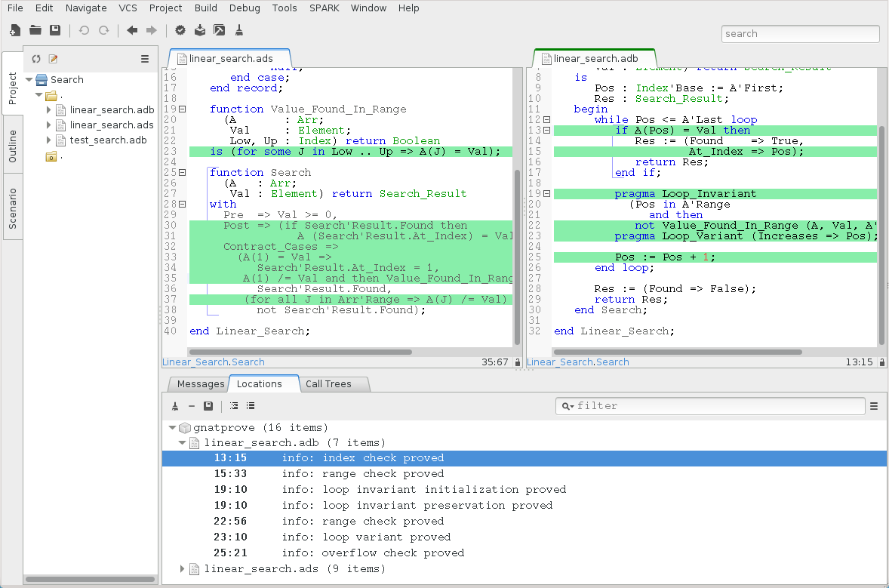This screenshot has height=588, width=889.
Task: Click the build-all download-style icon
Action: pos(200,31)
